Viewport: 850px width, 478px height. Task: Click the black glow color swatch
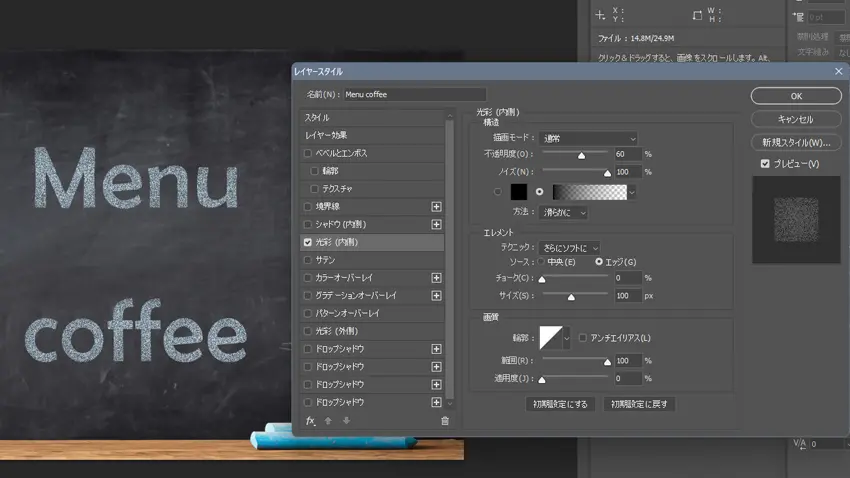[x=519, y=192]
